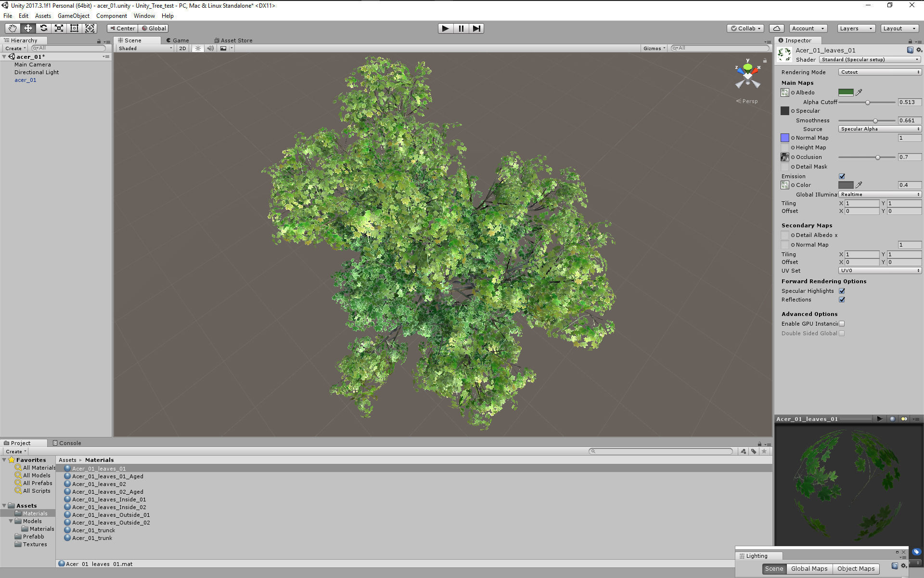The width and height of the screenshot is (924, 578).
Task: Open Global Maps in Lighting window
Action: click(809, 569)
